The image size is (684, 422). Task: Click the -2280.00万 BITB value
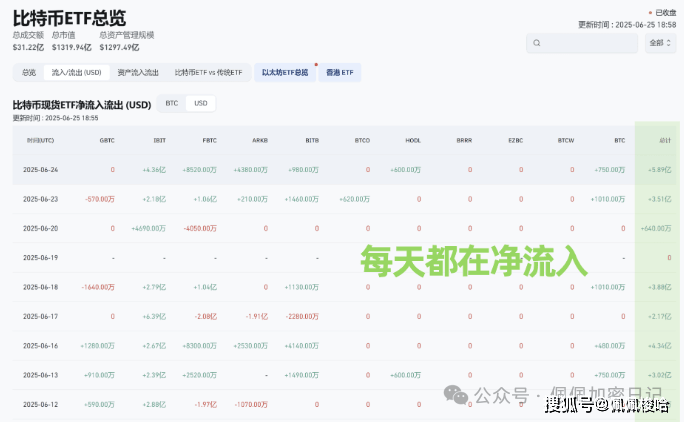(302, 316)
